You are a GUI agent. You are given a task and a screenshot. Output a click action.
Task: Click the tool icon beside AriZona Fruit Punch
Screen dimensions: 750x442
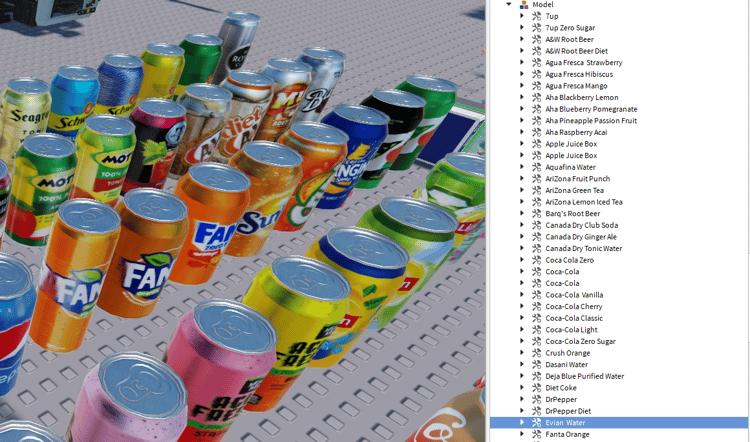537,178
